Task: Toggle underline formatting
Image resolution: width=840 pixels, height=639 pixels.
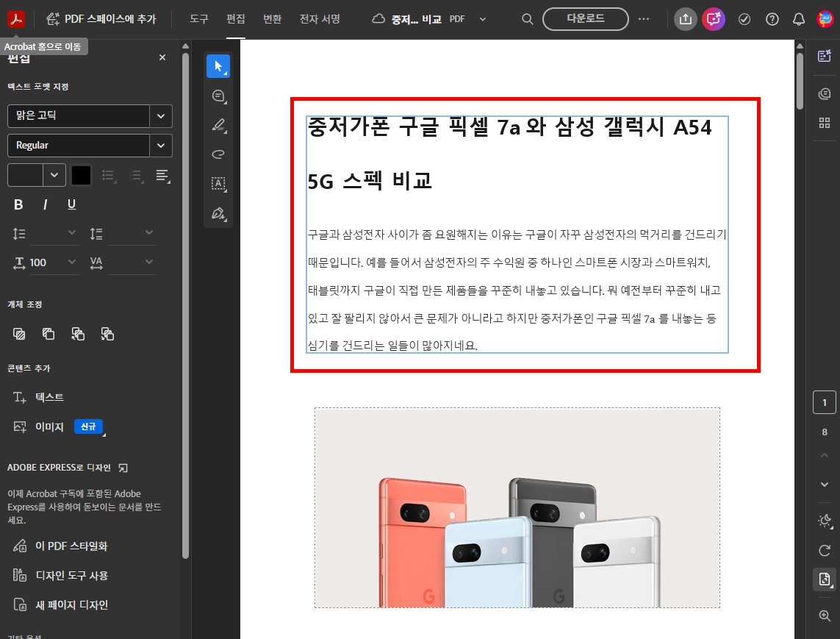Action: pos(72,204)
